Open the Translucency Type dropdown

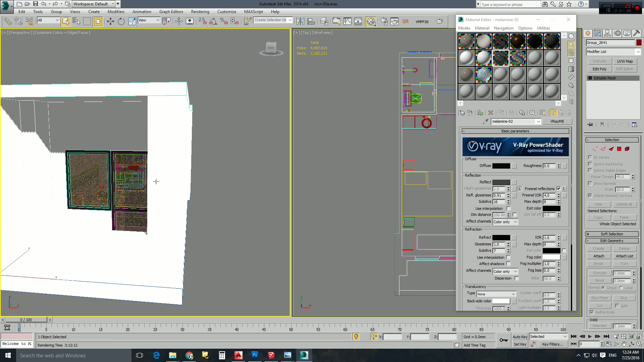point(495,294)
